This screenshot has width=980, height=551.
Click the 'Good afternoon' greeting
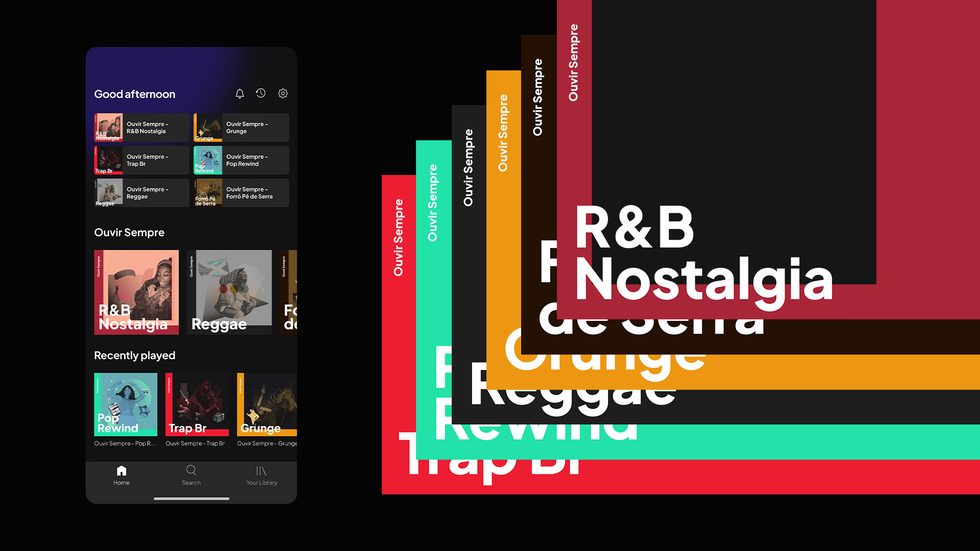click(x=135, y=94)
